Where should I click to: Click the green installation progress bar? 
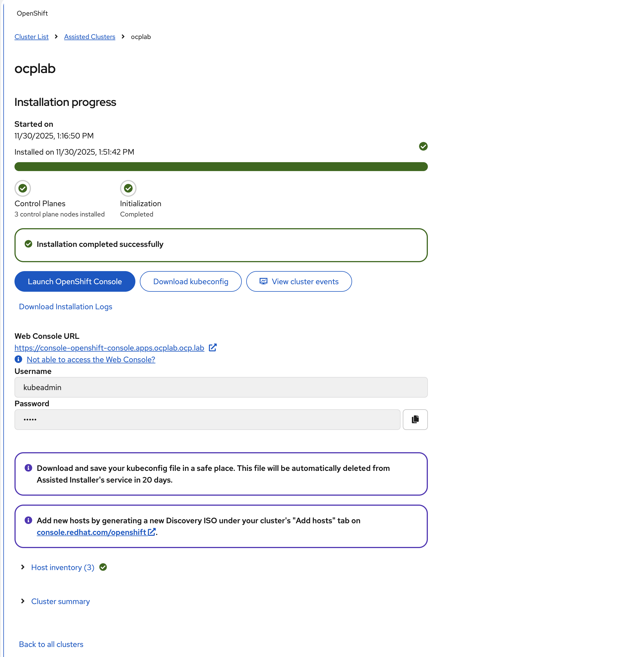coord(221,166)
